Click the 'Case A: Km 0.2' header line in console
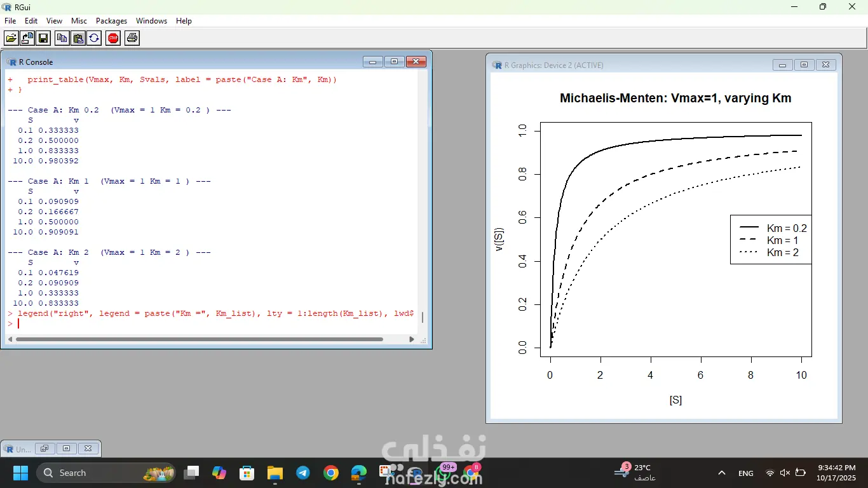 pos(119,110)
